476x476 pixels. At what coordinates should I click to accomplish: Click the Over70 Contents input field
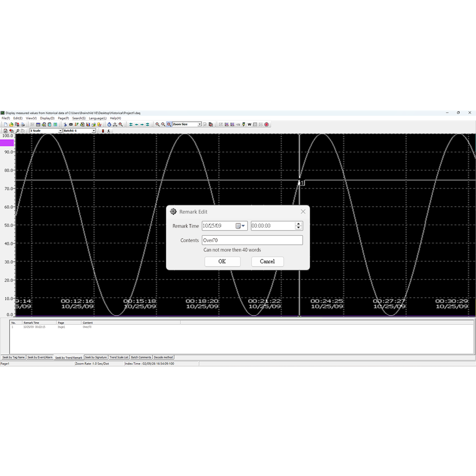(252, 240)
